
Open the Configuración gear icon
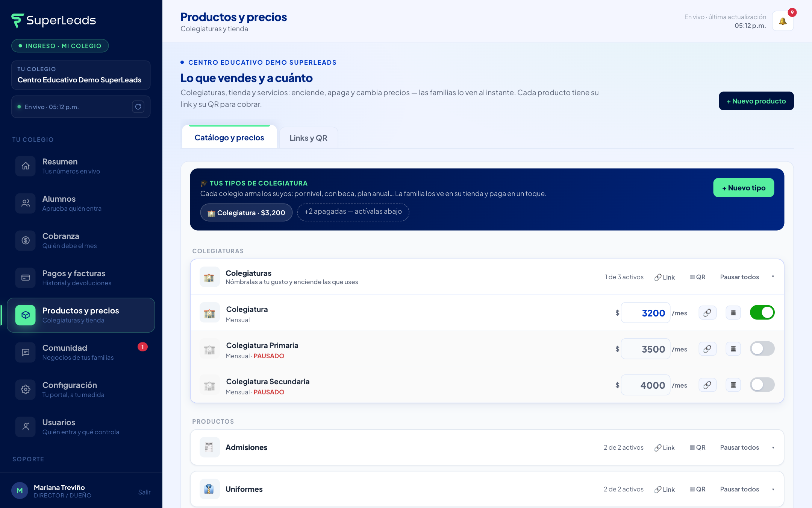[x=26, y=389]
